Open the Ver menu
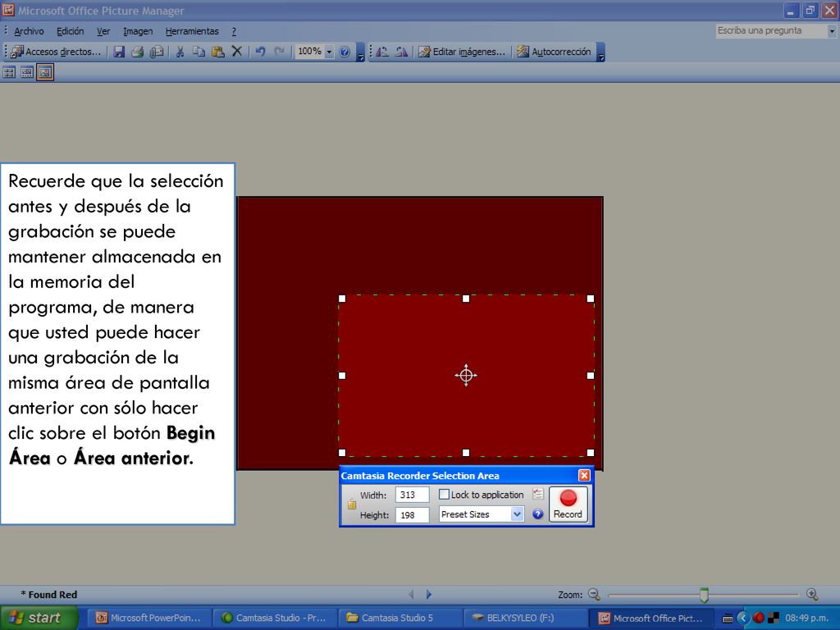Screen dimensions: 840x630 pyautogui.click(x=103, y=31)
